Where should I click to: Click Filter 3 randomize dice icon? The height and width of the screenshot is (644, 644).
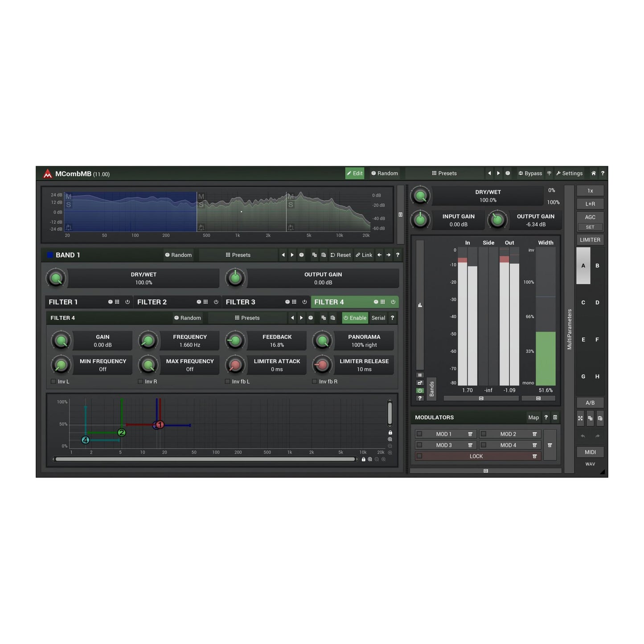287,302
